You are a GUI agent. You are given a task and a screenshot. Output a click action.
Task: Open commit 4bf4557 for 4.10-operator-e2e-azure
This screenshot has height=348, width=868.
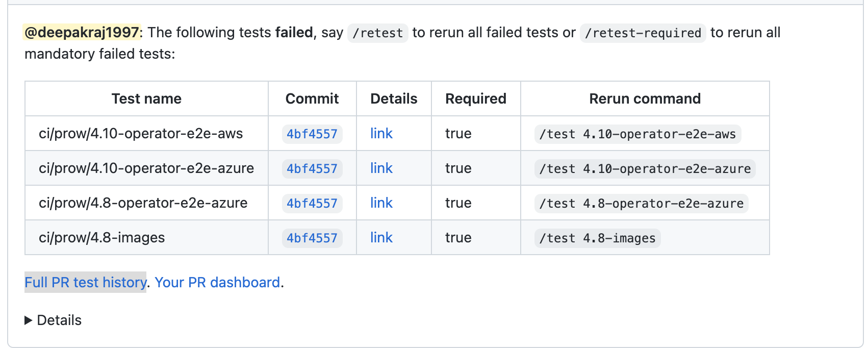click(312, 169)
